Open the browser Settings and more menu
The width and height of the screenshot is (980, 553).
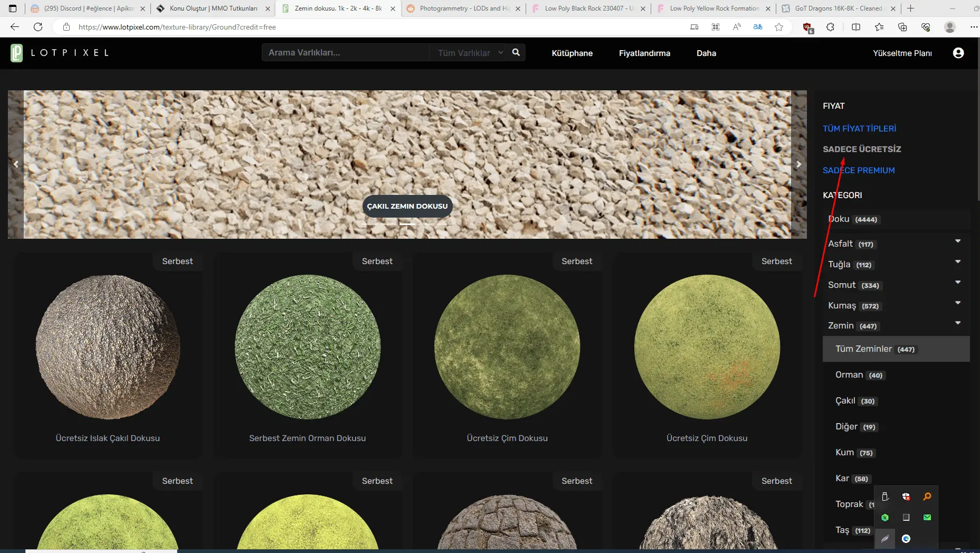point(973,27)
